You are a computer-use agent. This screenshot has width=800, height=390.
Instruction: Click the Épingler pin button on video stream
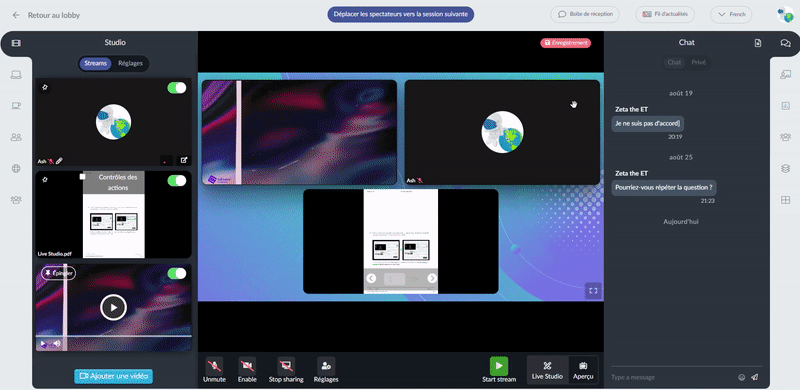[x=58, y=274]
